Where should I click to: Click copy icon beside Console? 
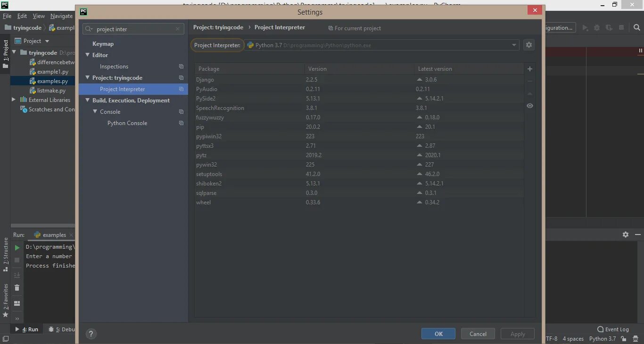click(181, 112)
